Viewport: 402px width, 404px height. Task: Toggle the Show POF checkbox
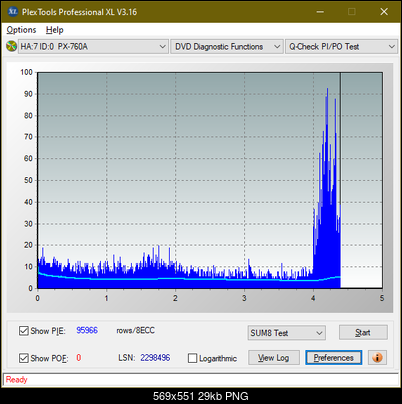pyautogui.click(x=24, y=358)
